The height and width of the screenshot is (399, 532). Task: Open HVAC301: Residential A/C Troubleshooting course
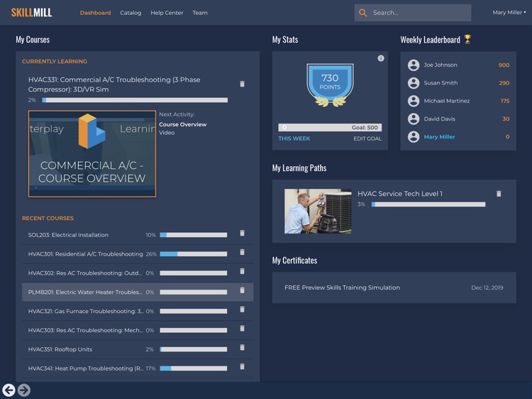[x=86, y=254]
